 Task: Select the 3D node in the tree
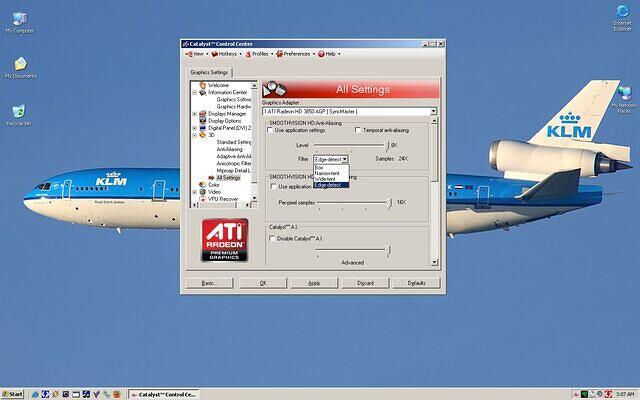pyautogui.click(x=211, y=135)
